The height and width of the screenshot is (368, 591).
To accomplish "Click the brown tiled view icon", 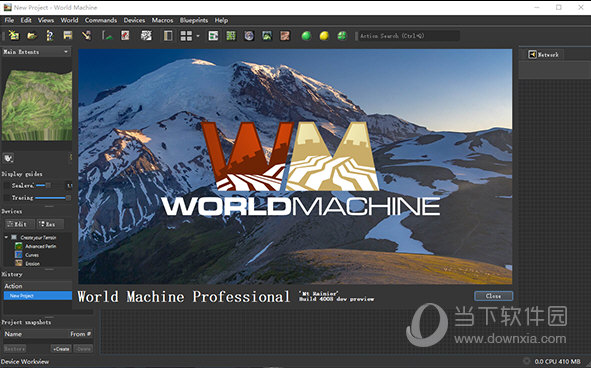I will pos(285,36).
